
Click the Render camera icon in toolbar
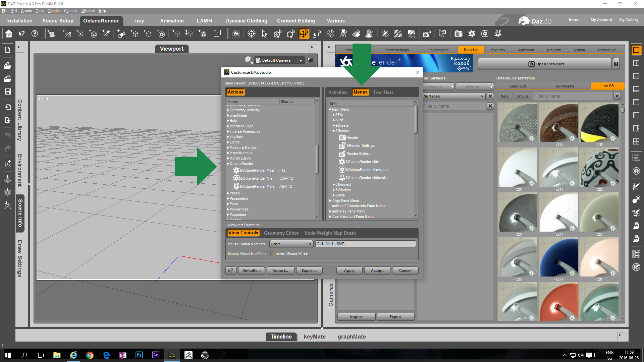pyautogui.click(x=458, y=34)
